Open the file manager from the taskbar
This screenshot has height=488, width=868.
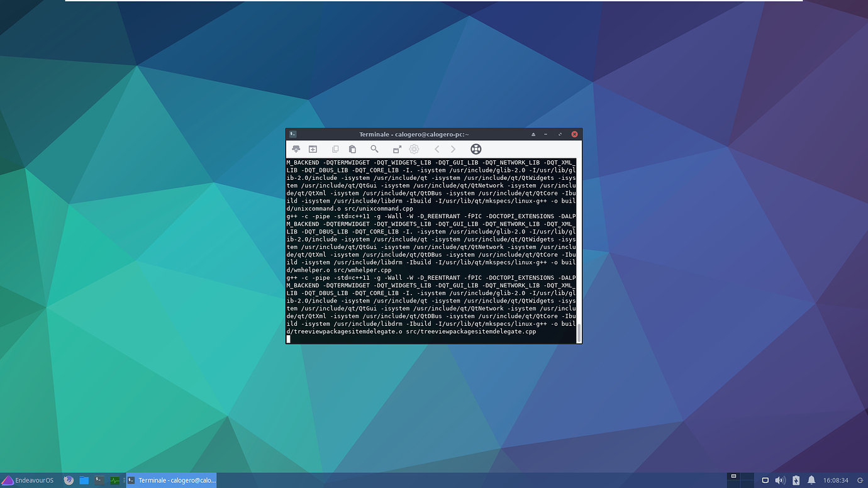coord(84,480)
